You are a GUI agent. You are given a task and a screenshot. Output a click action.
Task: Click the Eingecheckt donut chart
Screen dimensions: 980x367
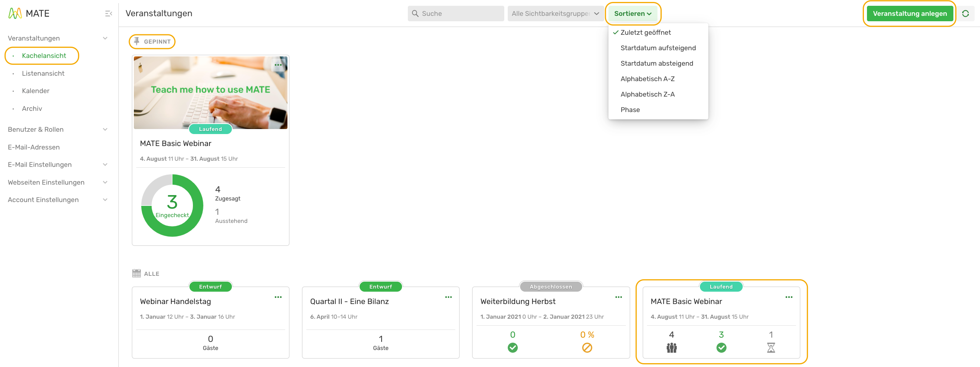[172, 206]
